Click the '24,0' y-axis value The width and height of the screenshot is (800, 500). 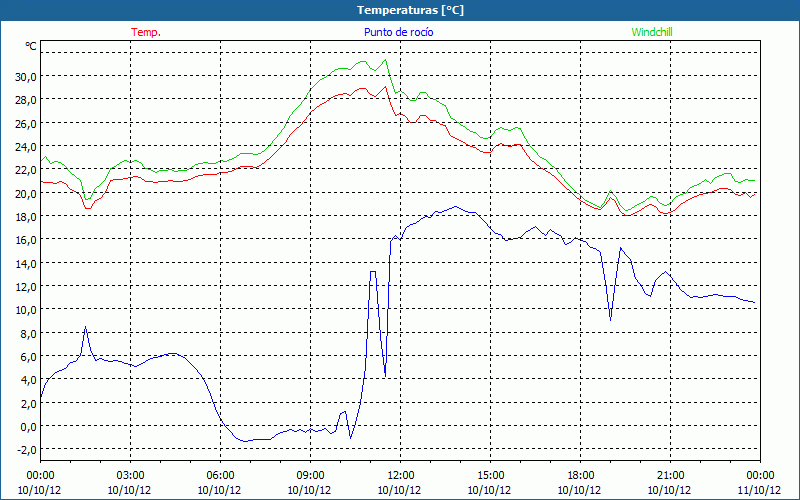coord(26,147)
